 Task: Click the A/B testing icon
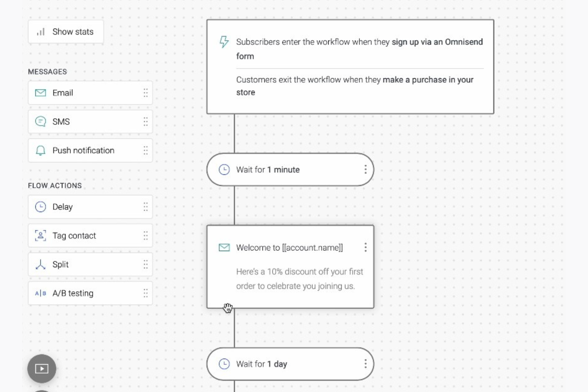tap(40, 293)
